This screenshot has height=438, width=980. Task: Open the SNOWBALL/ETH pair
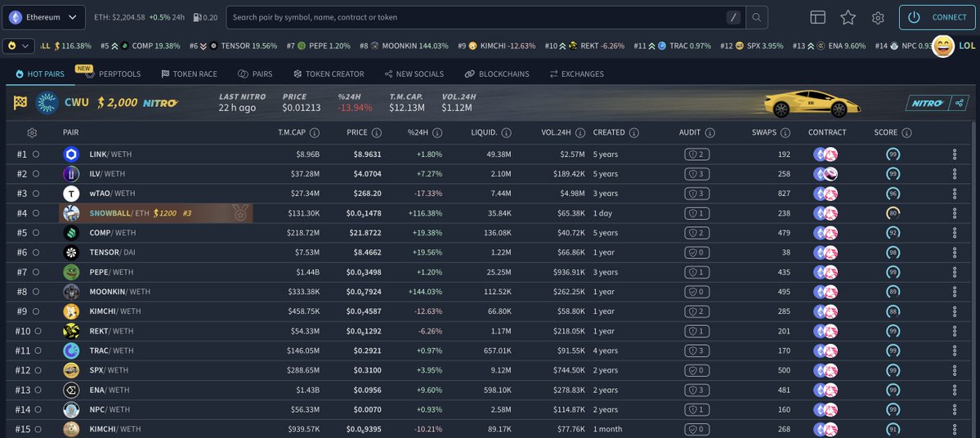tap(119, 213)
